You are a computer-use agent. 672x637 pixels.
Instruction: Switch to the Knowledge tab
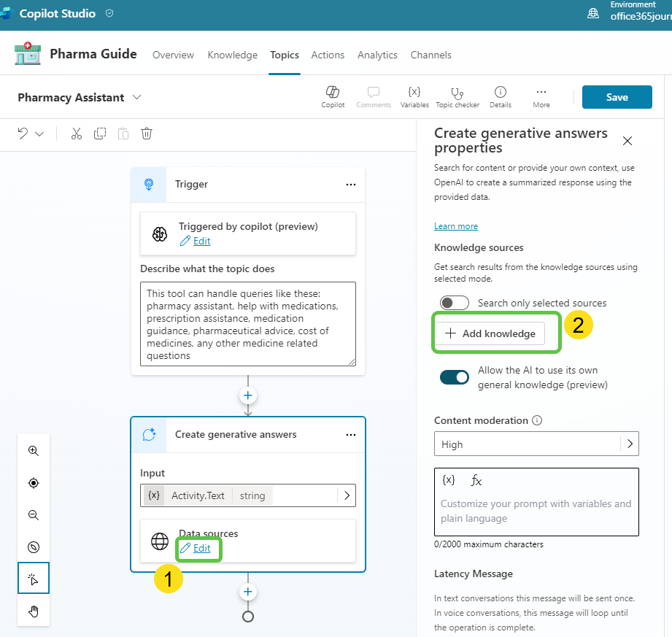click(232, 55)
